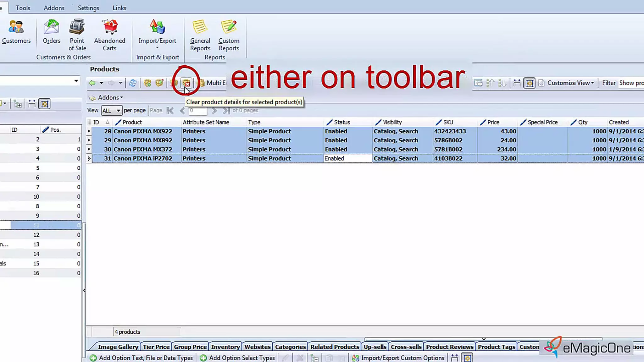This screenshot has width=644, height=362.
Task: Toggle the boxed icon in categories panel toolbar
Action: (45, 104)
